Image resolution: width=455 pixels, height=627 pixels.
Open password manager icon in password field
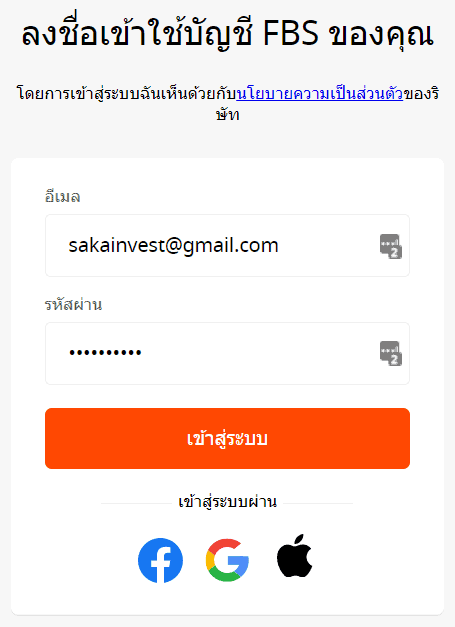pos(391,353)
